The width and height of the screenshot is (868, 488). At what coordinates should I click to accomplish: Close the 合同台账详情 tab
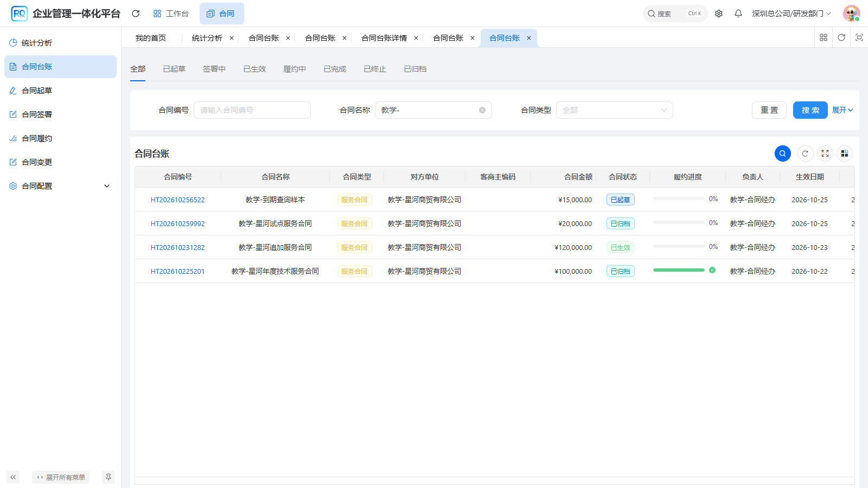(416, 38)
